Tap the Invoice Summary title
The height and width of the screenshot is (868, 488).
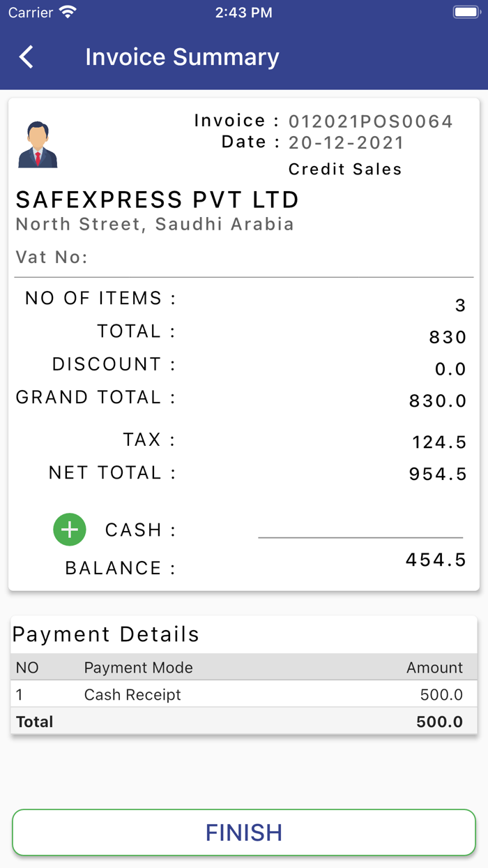(184, 57)
